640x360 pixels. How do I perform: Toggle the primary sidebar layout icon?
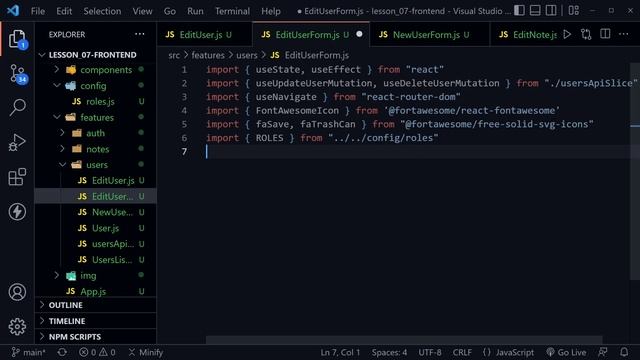[x=519, y=11]
